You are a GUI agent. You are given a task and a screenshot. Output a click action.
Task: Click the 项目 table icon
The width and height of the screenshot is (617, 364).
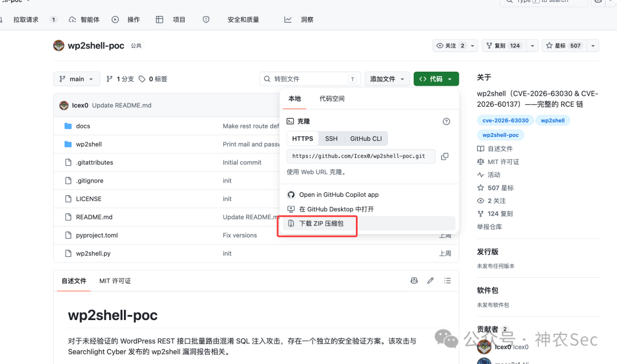point(159,19)
